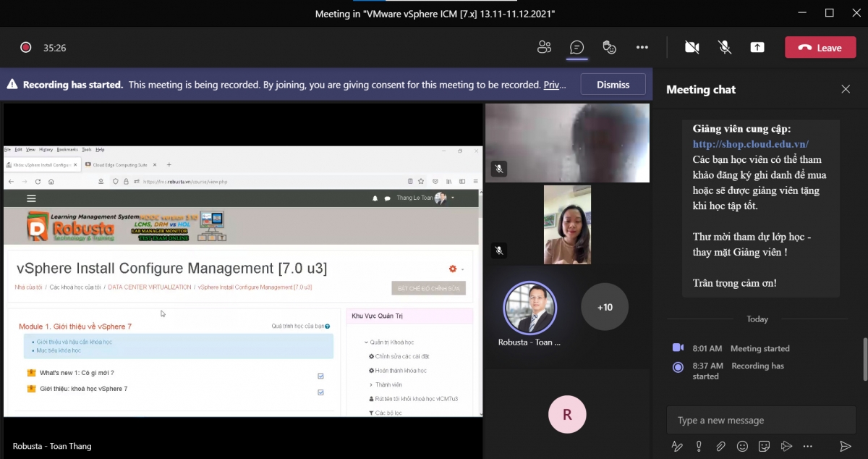Unmute the microphone

(x=724, y=48)
